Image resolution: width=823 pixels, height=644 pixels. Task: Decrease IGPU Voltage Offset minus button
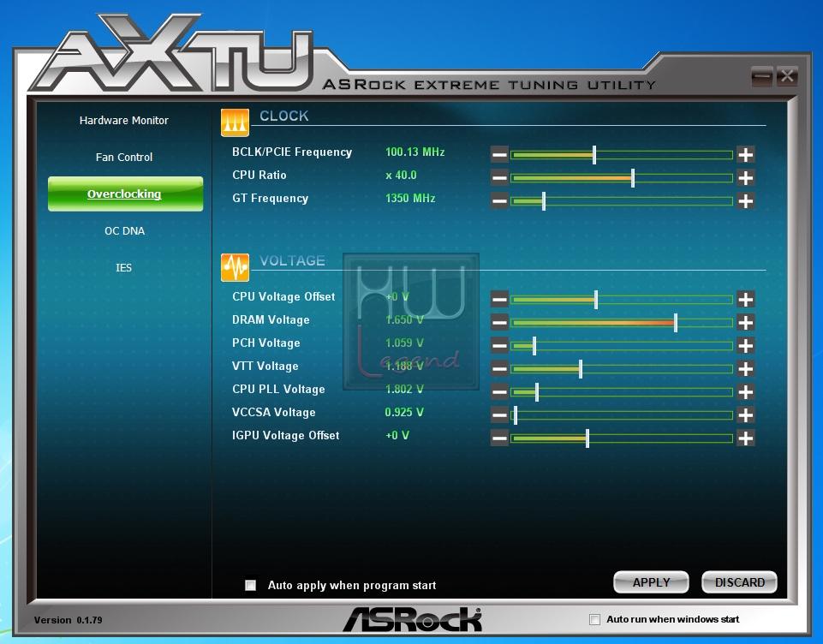click(x=499, y=438)
